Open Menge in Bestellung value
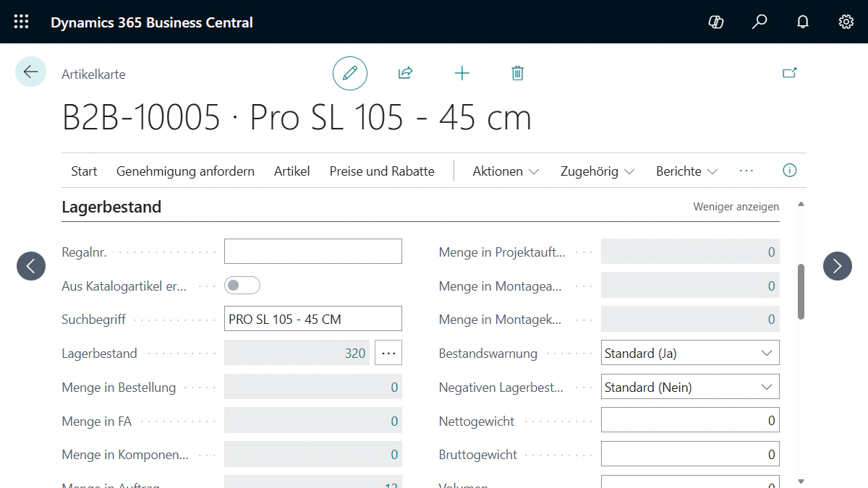 (x=394, y=388)
